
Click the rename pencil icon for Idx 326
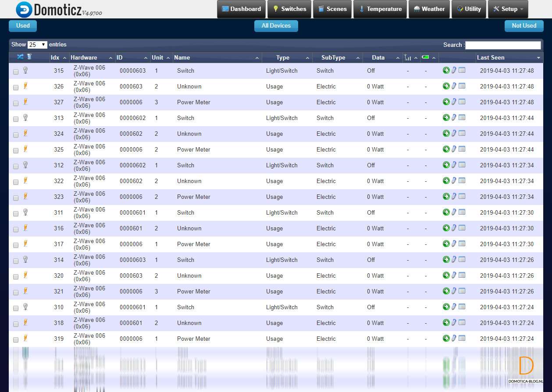[x=454, y=86]
